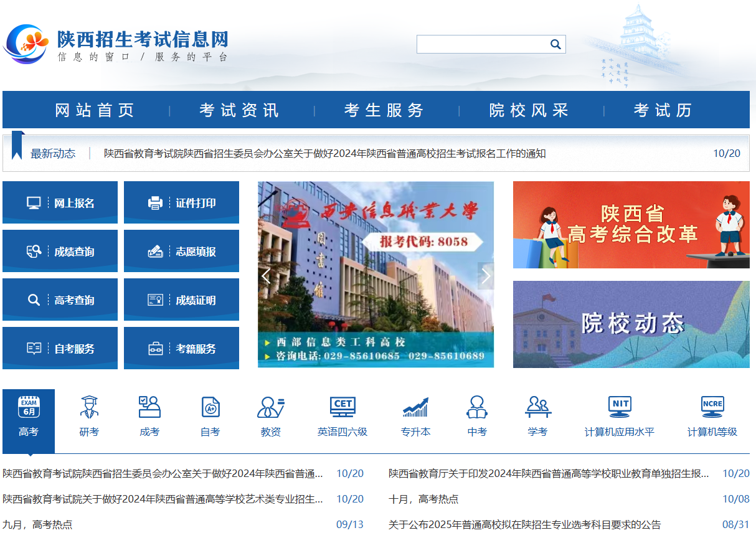
Task: Open the 西安信息职业大学 carousel image
Action: click(x=376, y=275)
